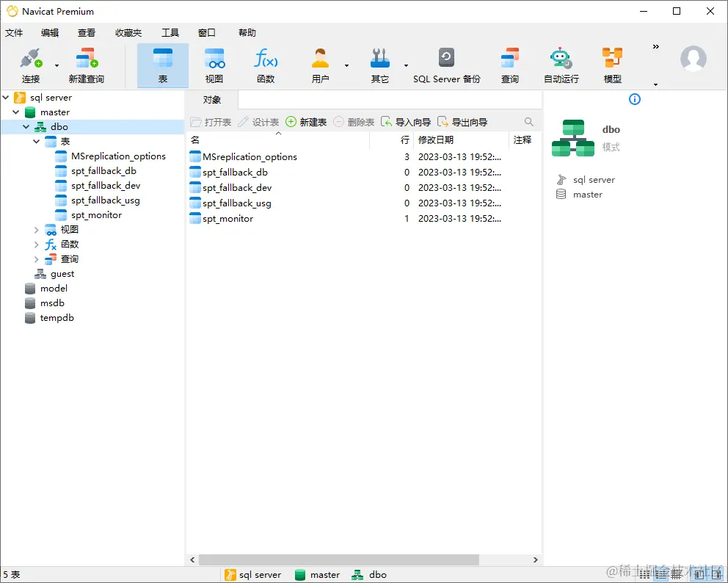This screenshot has height=583, width=728.
Task: Select spt_monitor in the navigation tree
Action: [x=97, y=215]
